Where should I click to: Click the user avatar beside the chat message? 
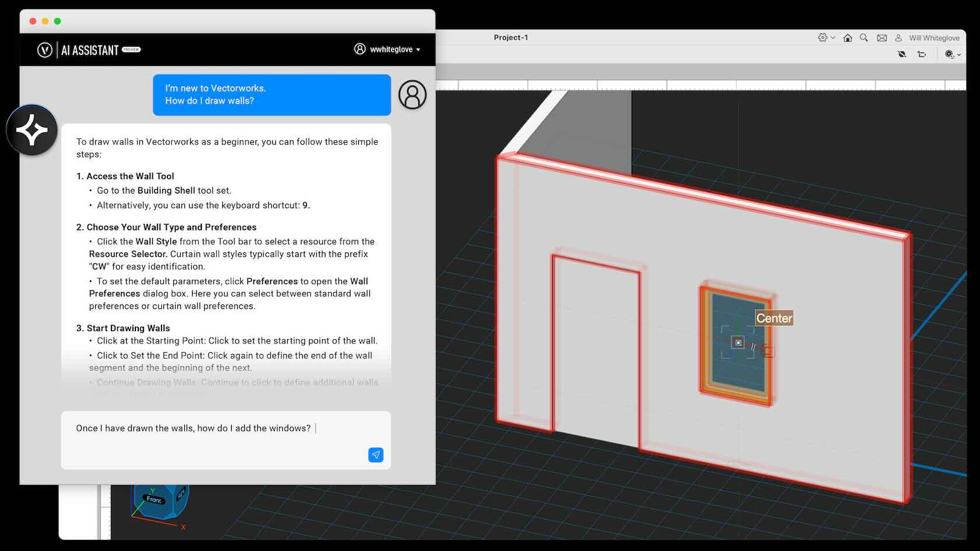tap(412, 94)
